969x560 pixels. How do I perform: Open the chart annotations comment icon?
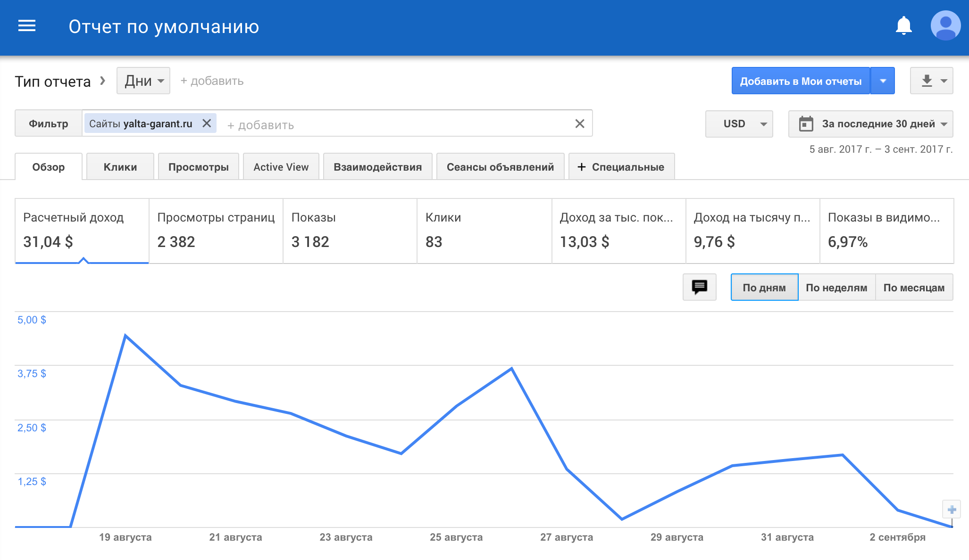pyautogui.click(x=699, y=287)
